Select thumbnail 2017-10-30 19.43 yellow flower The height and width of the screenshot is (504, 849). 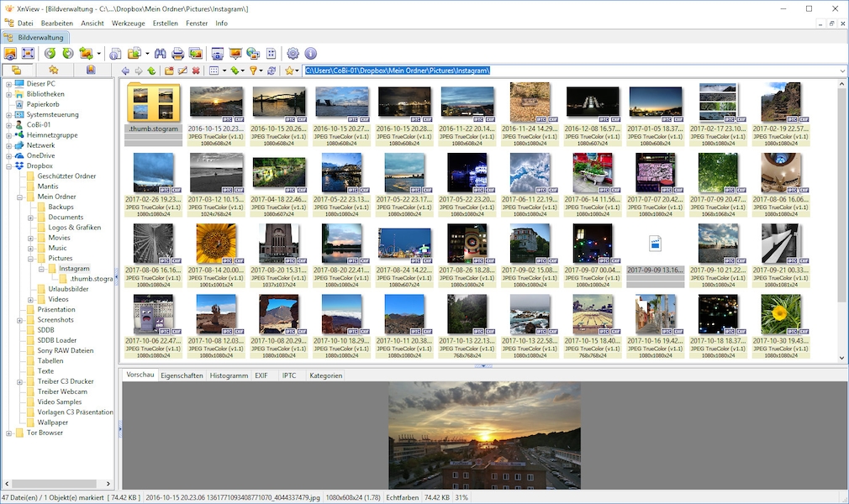coord(781,326)
